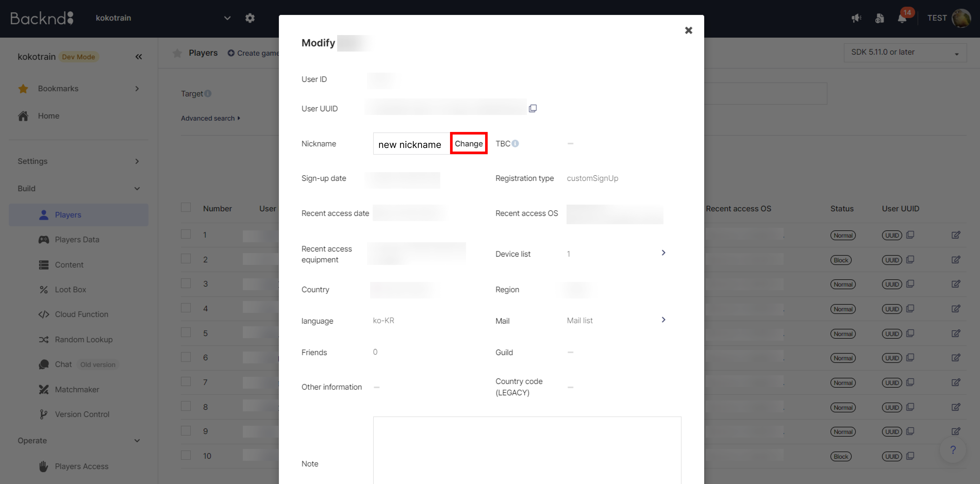Copy UUID icon in row 1

coord(910,235)
